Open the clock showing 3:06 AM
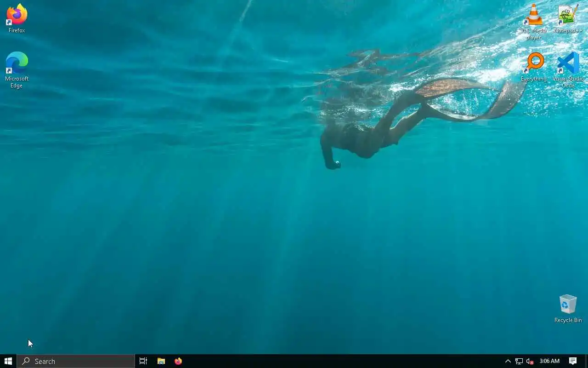588x368 pixels. pyautogui.click(x=549, y=361)
